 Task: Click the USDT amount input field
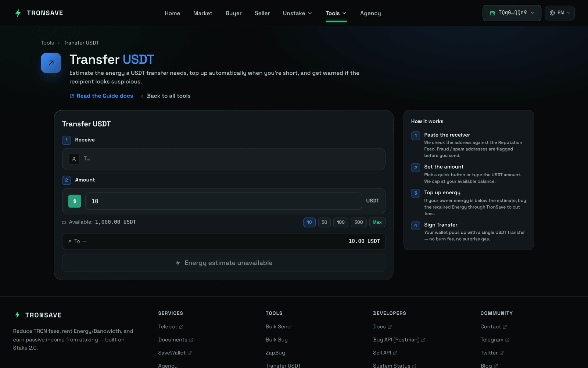pyautogui.click(x=224, y=201)
